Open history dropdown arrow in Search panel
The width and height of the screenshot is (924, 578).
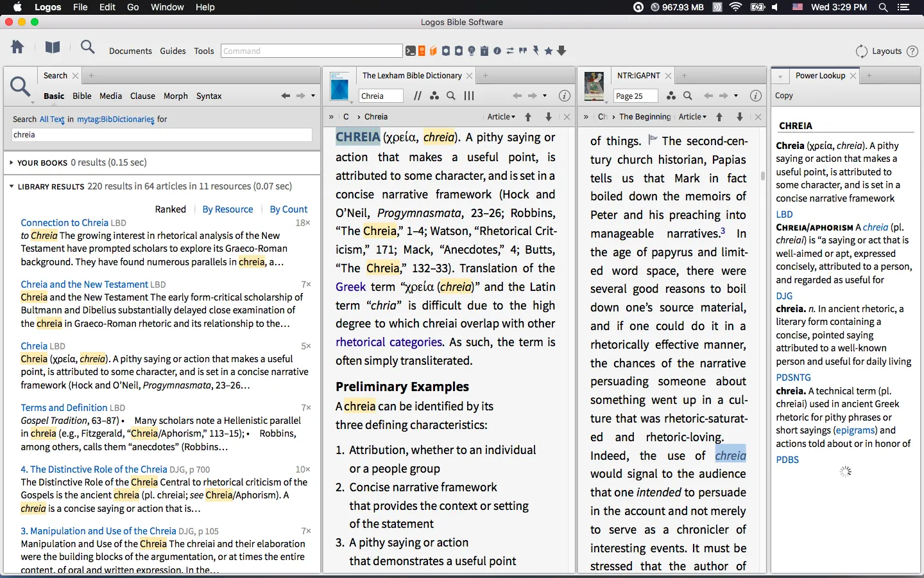[313, 96]
